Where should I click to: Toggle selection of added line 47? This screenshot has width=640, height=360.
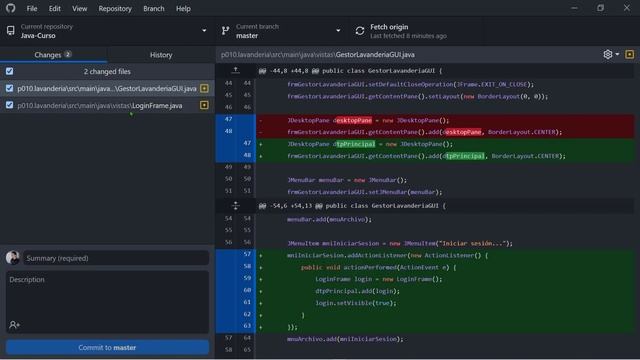click(x=236, y=144)
